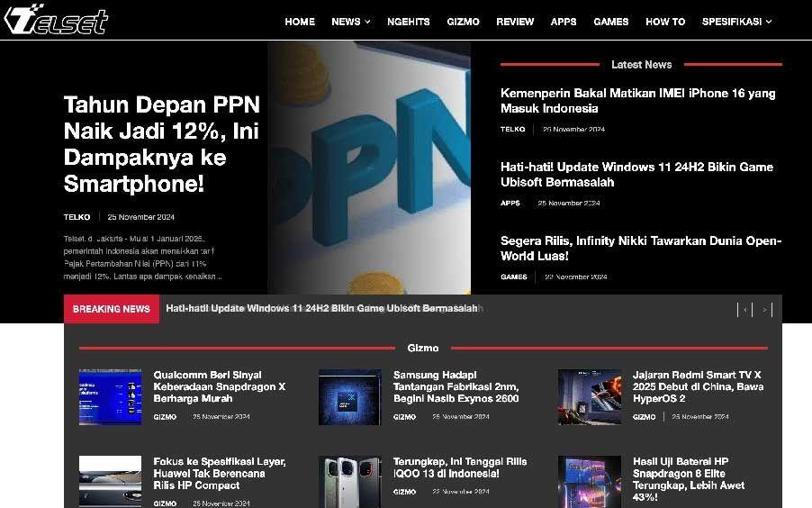Click the Gizmo section heading
812x508 pixels.
[422, 348]
